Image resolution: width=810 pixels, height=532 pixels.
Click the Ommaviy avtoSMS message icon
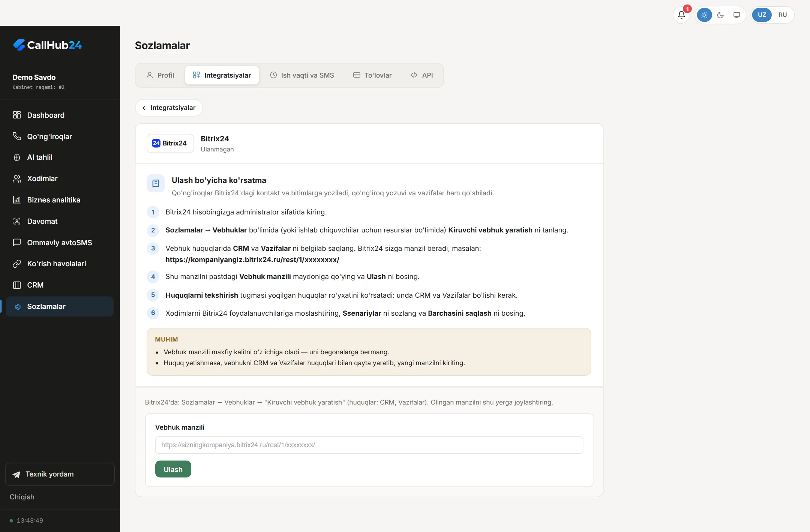tap(17, 243)
